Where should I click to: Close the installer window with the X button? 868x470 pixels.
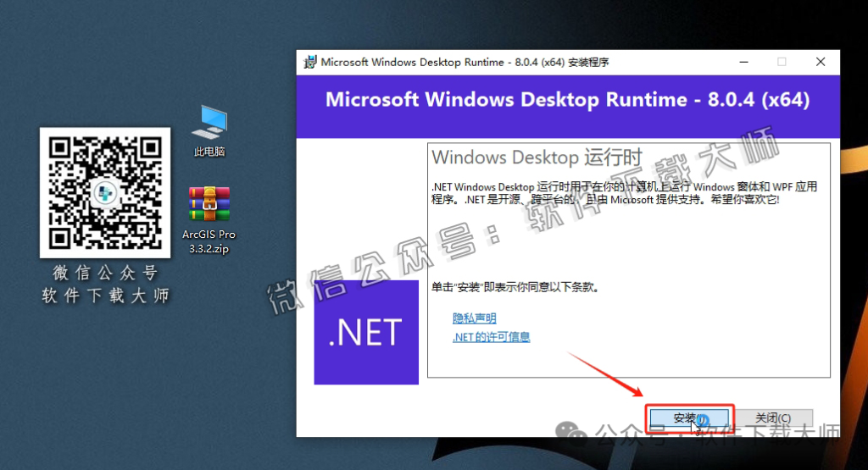click(821, 62)
